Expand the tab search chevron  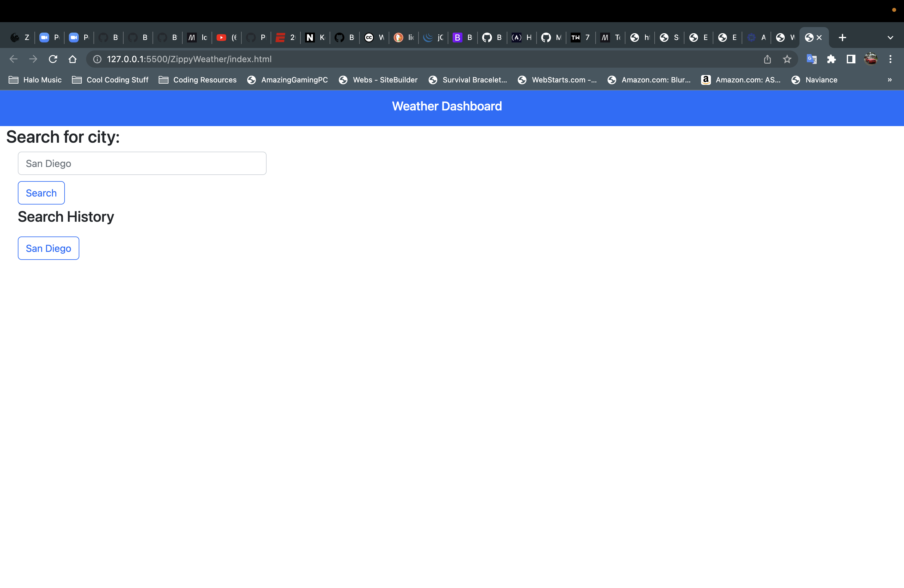click(x=890, y=38)
